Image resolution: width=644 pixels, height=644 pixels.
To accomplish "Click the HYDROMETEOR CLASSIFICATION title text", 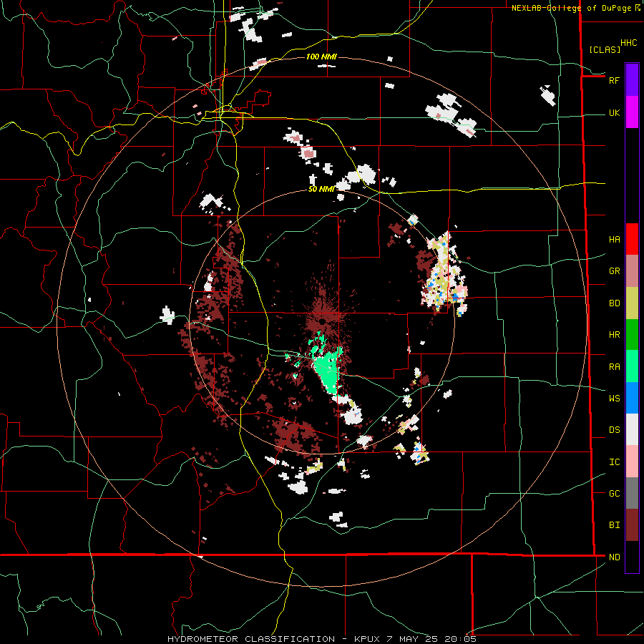I will point(251,639).
